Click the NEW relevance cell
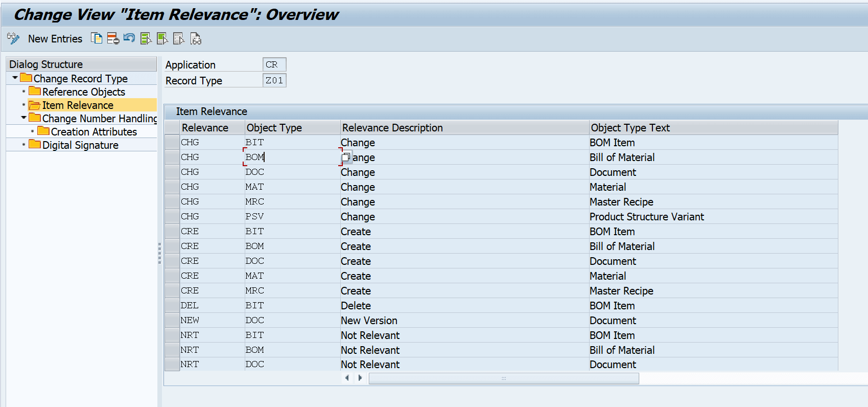The width and height of the screenshot is (868, 407). pyautogui.click(x=212, y=320)
